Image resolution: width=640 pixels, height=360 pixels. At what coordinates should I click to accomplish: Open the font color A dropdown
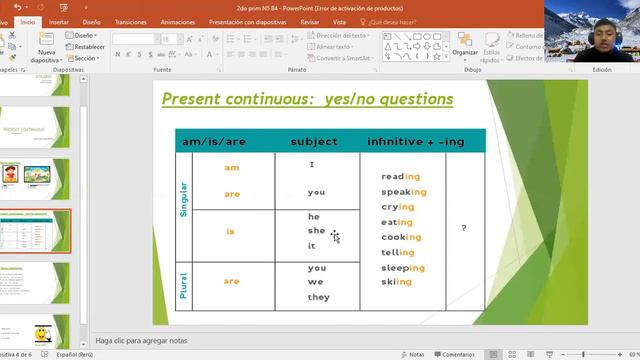coord(211,54)
